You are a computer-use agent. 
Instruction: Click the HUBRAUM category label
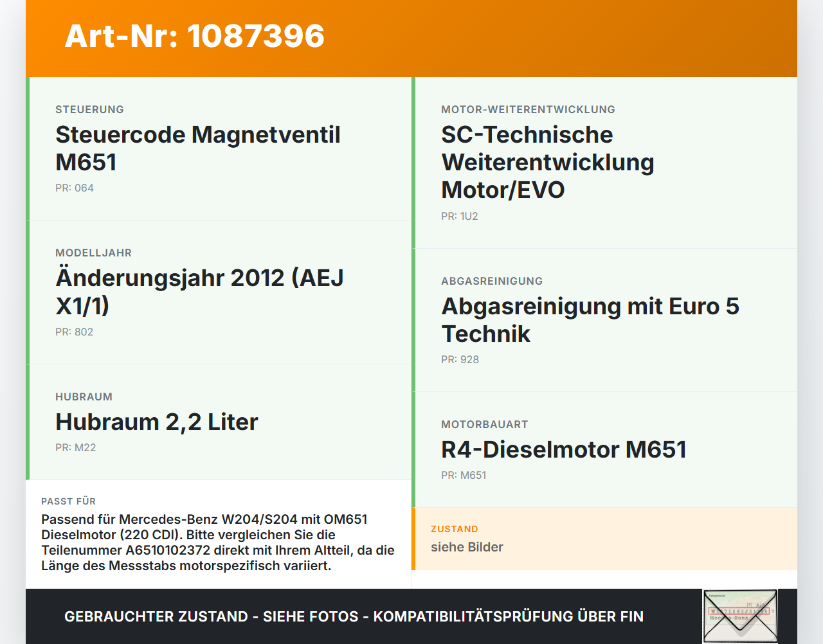pos(84,397)
